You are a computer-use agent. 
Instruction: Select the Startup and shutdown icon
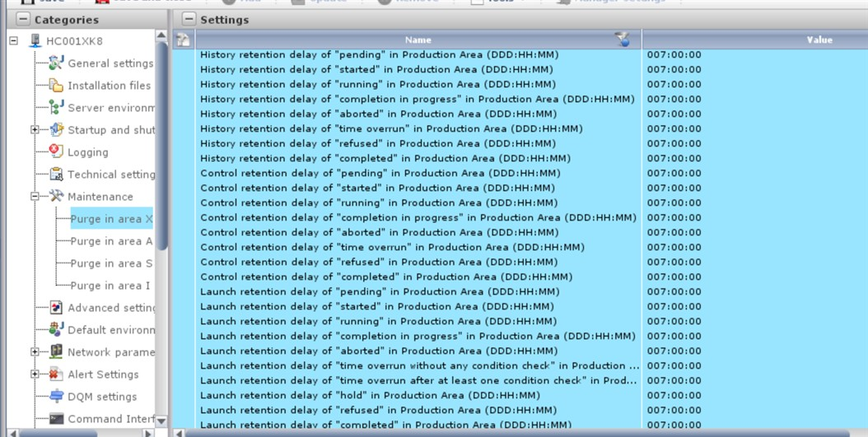point(57,129)
